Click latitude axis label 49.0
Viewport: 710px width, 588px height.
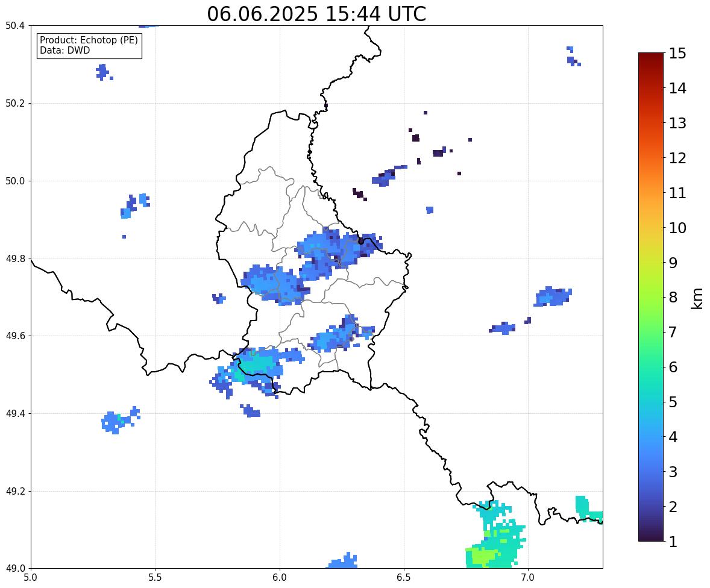(15, 569)
